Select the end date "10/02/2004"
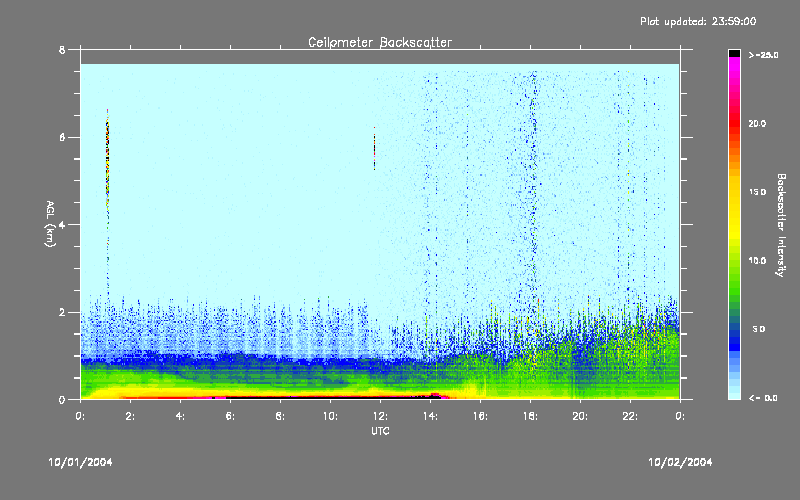 [x=680, y=462]
